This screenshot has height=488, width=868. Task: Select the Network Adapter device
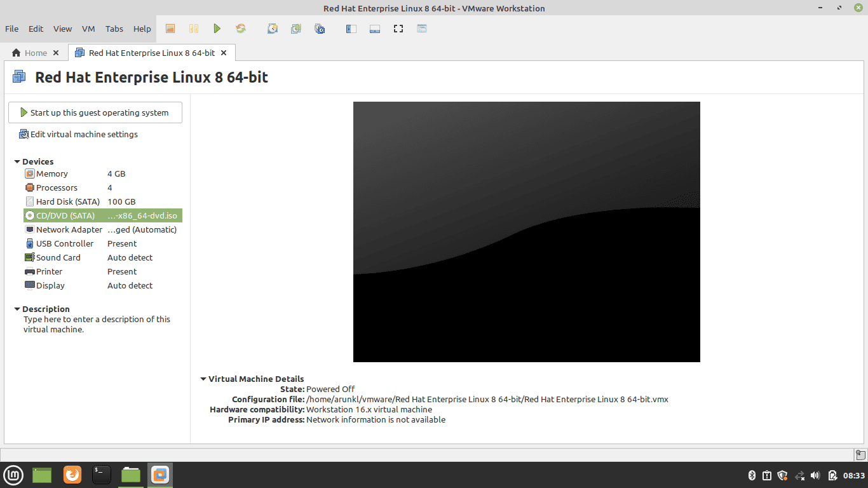[103, 229]
